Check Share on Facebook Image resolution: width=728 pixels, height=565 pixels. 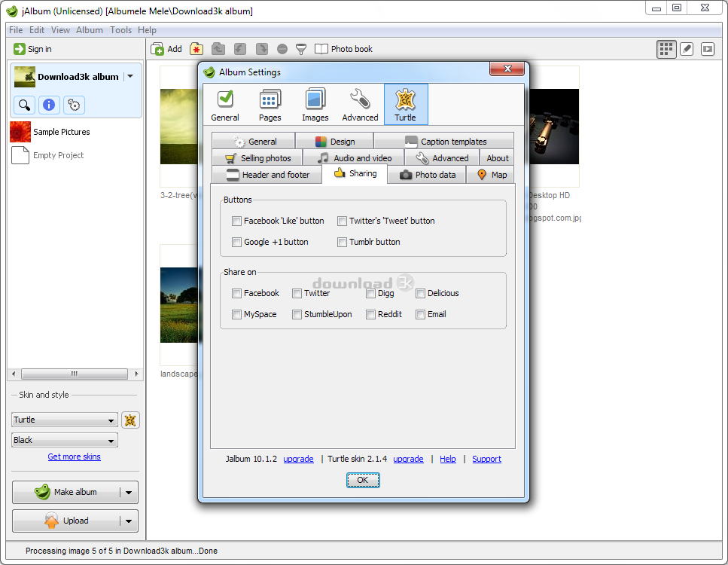tap(237, 293)
